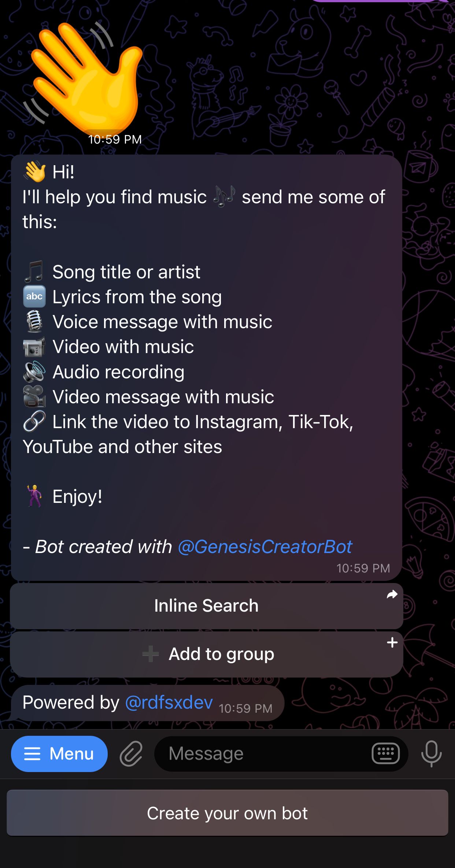The height and width of the screenshot is (868, 455).
Task: Tap the keyboard icon in the message bar
Action: 386,753
